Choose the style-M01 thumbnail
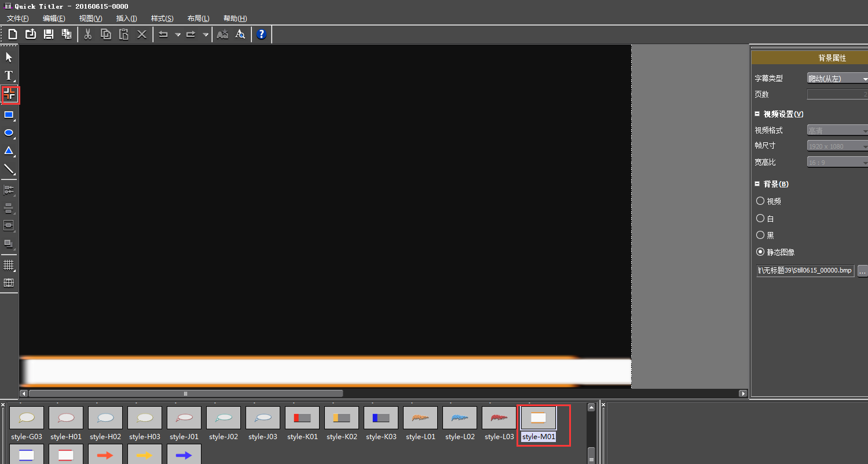 [539, 418]
